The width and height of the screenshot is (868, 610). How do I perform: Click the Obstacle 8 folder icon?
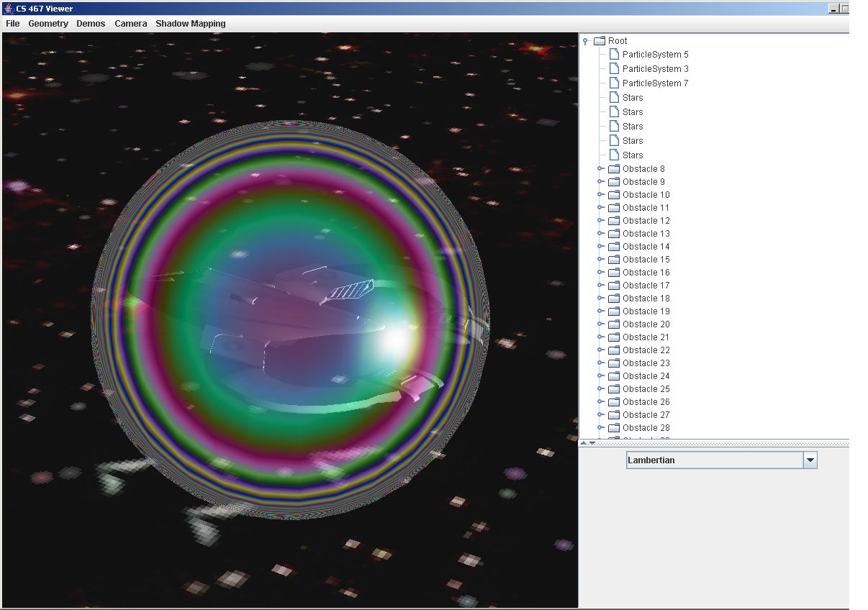coord(614,169)
